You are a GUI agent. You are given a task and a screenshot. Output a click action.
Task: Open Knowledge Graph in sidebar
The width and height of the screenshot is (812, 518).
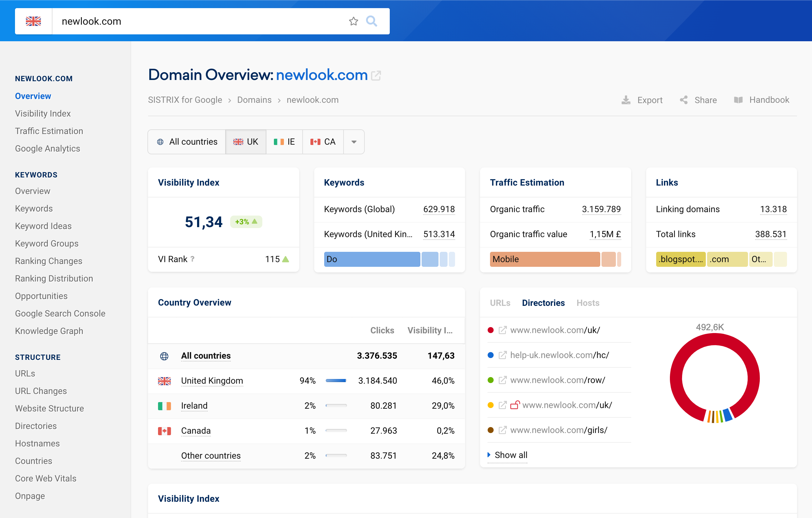coord(49,331)
